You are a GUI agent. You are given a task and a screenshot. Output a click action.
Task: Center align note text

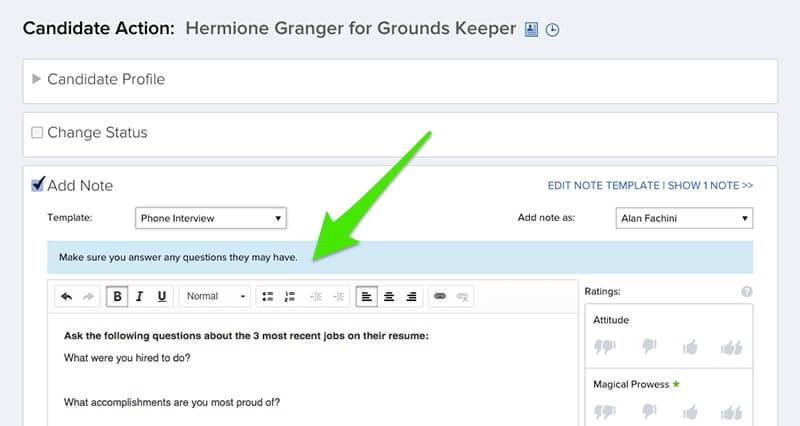click(x=389, y=296)
